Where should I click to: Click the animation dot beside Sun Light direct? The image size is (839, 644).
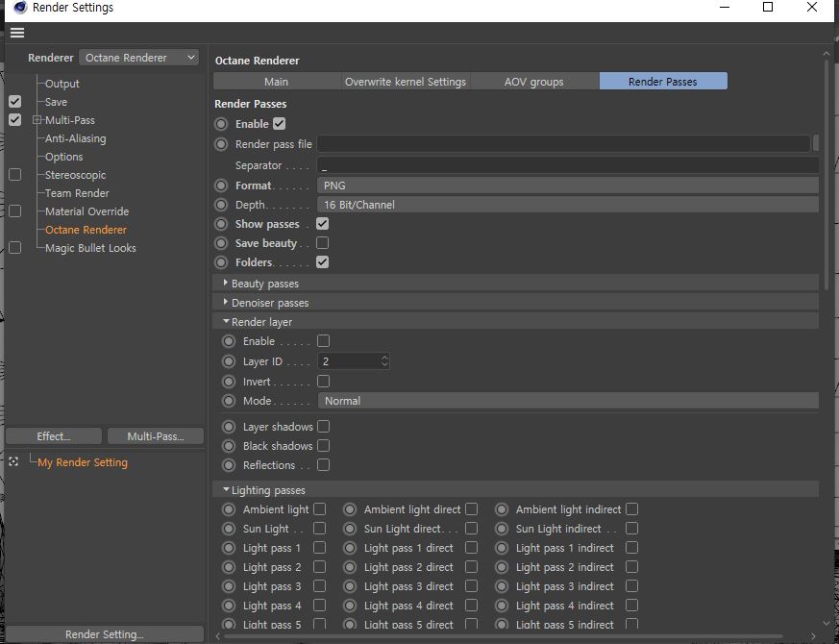(x=350, y=529)
